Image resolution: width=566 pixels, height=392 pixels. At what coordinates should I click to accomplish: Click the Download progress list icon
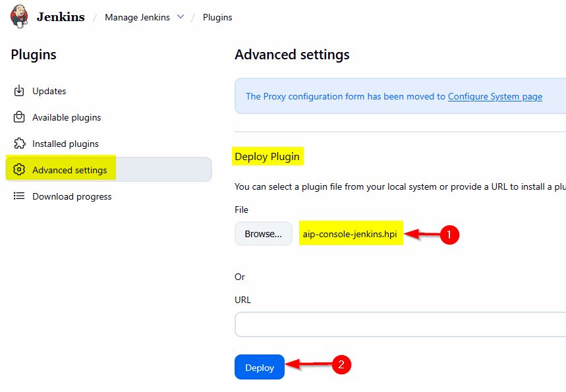19,196
